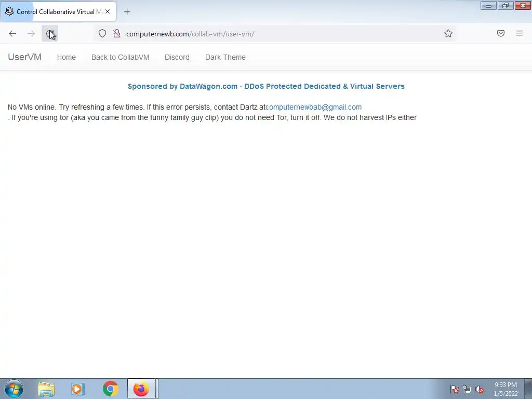The image size is (532, 399).
Task: Select the Control Collaborative Virtual tab
Action: click(x=58, y=11)
